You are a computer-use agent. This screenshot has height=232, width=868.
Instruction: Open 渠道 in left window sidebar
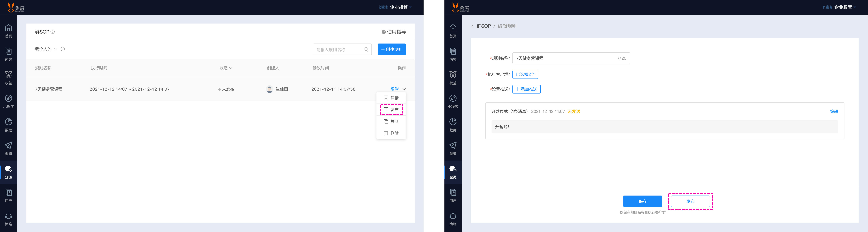click(x=8, y=149)
